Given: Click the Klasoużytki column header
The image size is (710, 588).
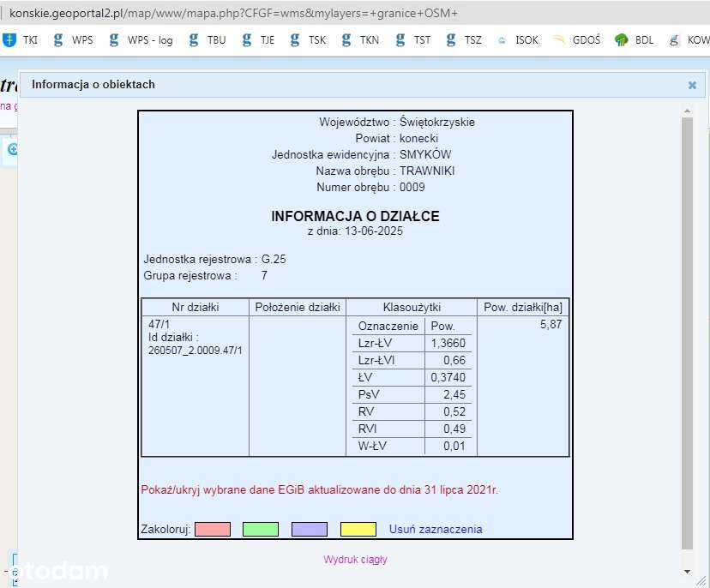Looking at the screenshot, I should (x=412, y=308).
